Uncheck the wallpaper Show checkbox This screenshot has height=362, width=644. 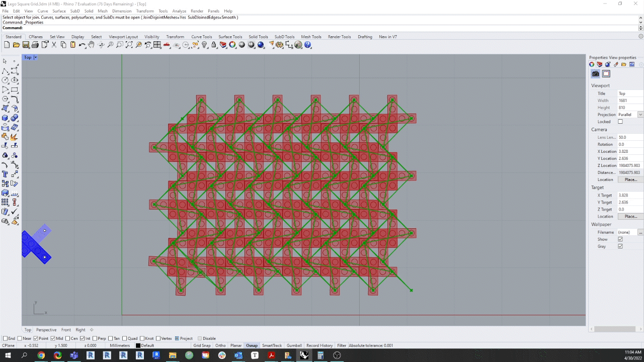click(x=620, y=239)
